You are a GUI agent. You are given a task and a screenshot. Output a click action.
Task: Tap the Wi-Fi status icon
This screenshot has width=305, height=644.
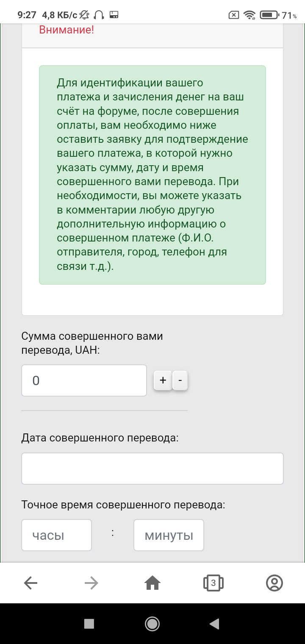click(250, 15)
